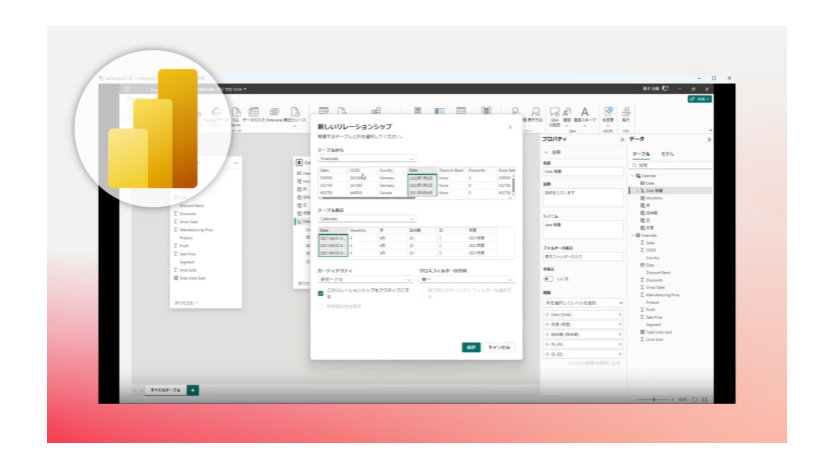Select Units Sold field in data pane
834x470 pixels.
point(654,339)
